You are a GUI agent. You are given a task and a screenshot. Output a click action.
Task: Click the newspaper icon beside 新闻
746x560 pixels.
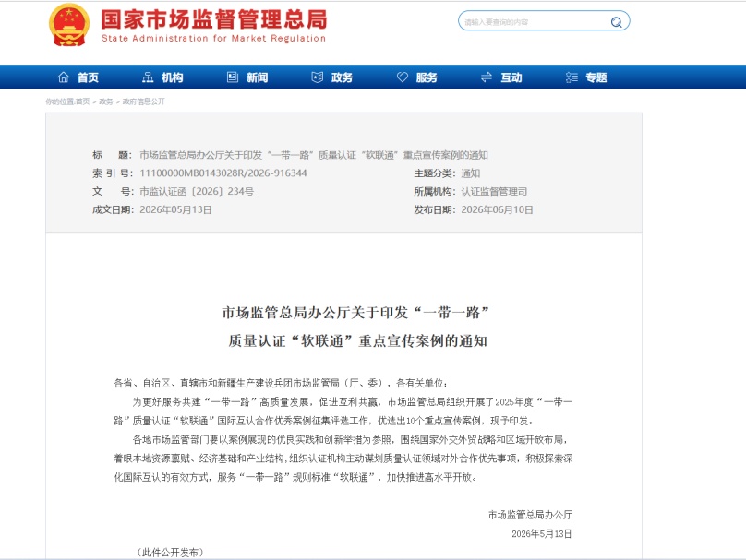point(233,77)
